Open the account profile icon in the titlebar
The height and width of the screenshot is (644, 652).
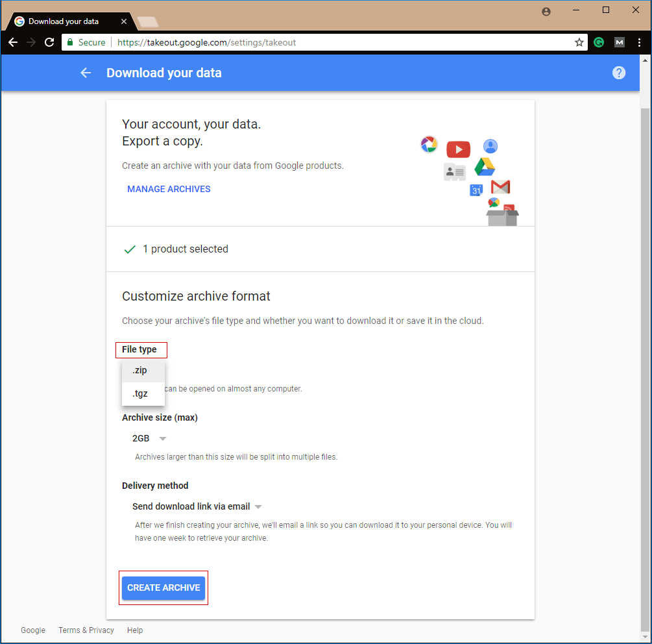[546, 11]
